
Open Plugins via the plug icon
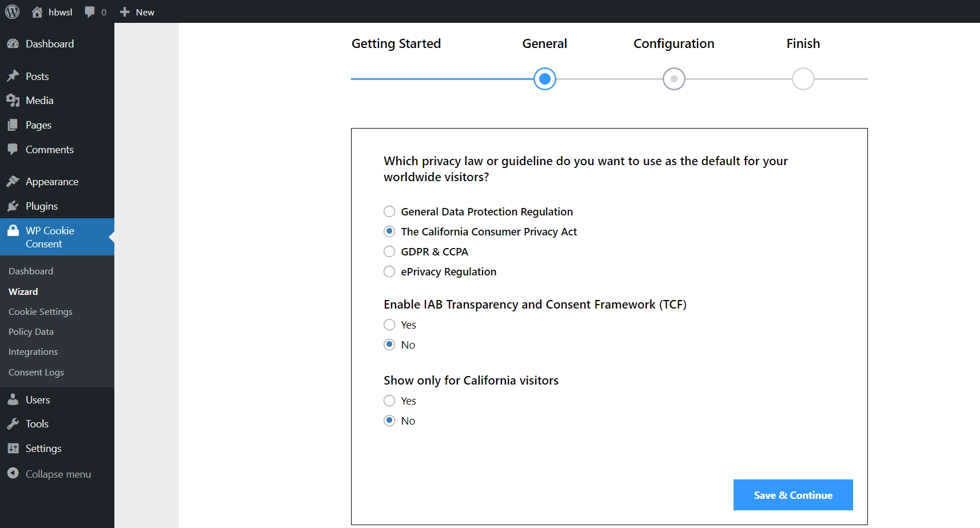click(13, 206)
